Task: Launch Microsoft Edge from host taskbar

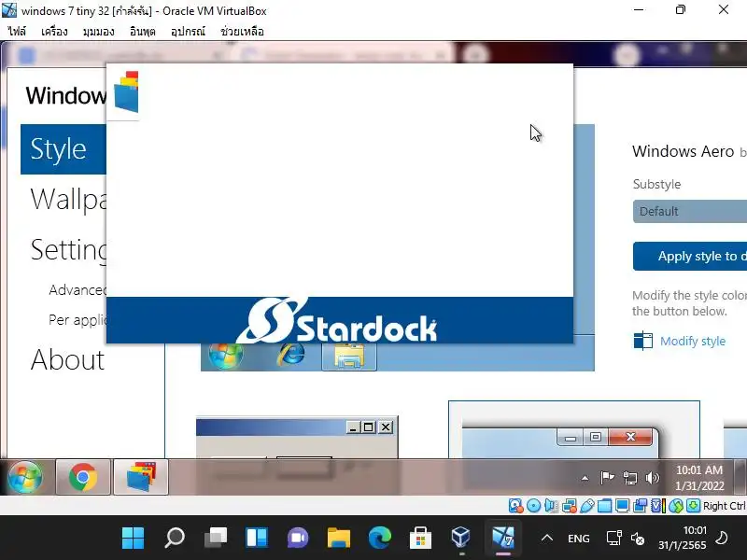Action: [380, 539]
